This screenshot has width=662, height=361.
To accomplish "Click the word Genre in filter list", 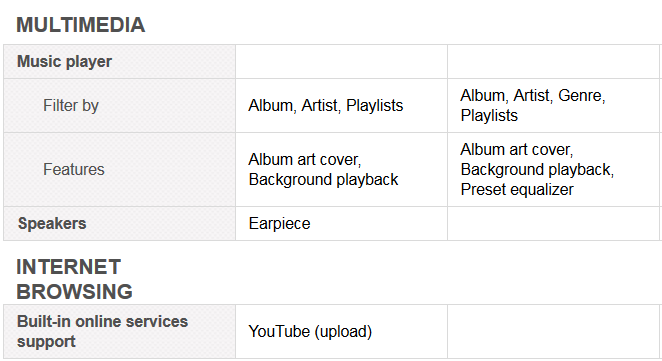I will click(581, 96).
